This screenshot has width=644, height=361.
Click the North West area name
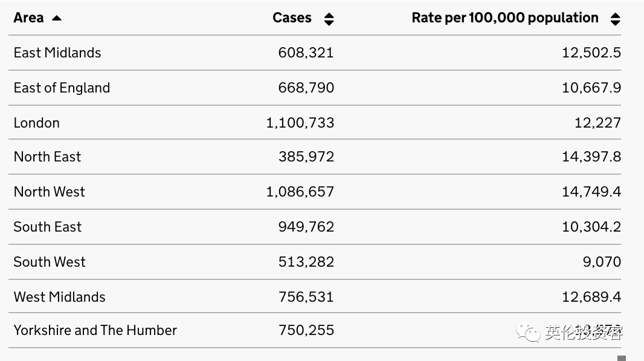pos(50,192)
